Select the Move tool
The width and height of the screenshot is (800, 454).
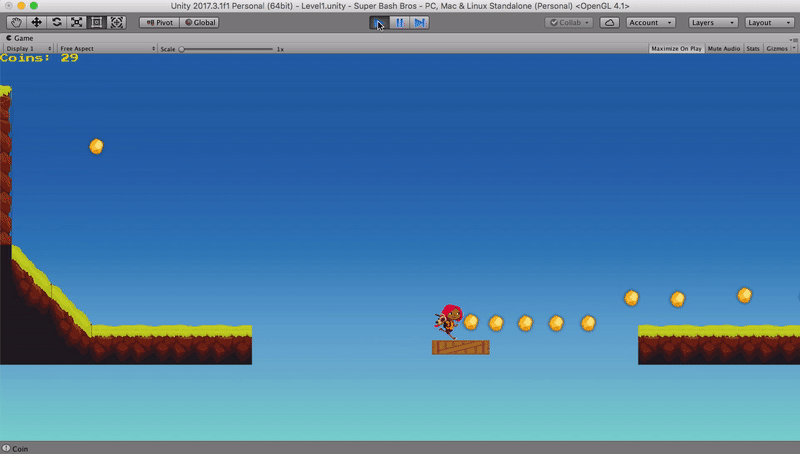click(36, 22)
